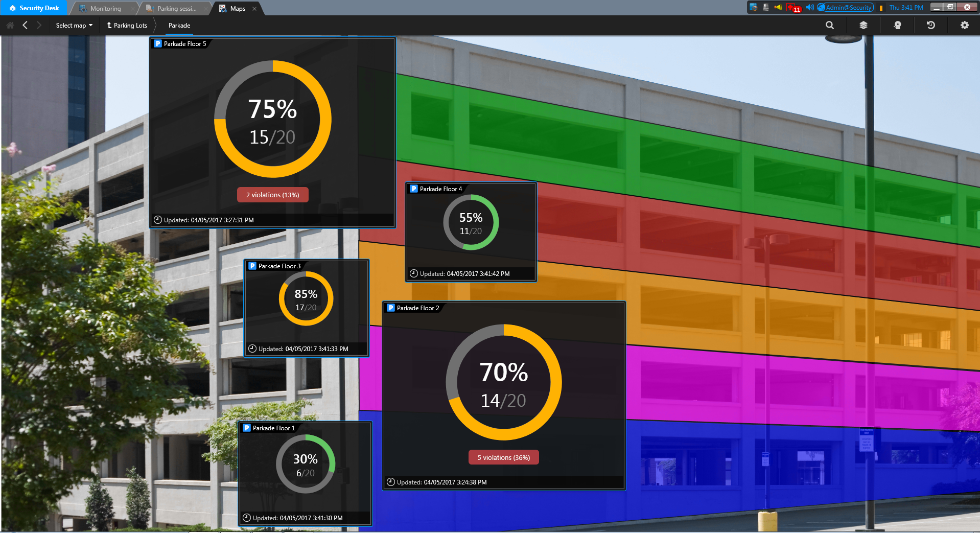Click the history clock icon in toolbar
The width and height of the screenshot is (980, 533).
pyautogui.click(x=930, y=25)
